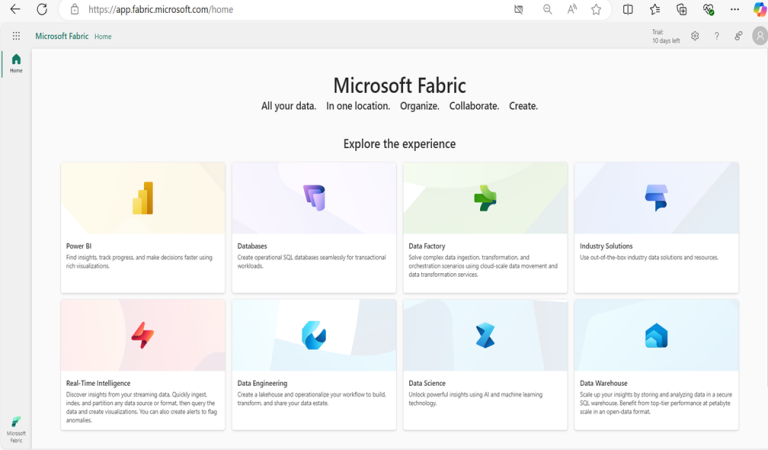
Task: Open the zoom magnifier in address bar
Action: 547,9
